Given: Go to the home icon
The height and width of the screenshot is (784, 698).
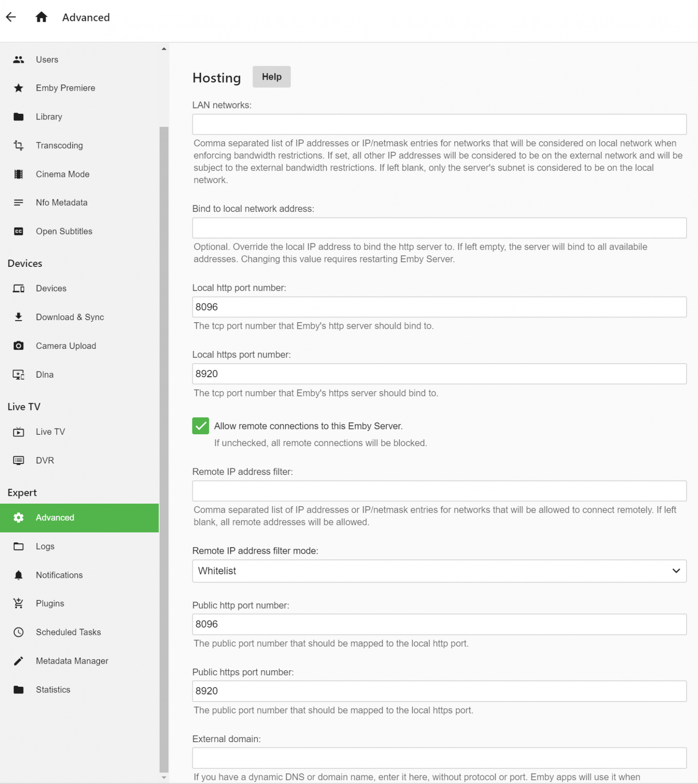Looking at the screenshot, I should pos(41,17).
